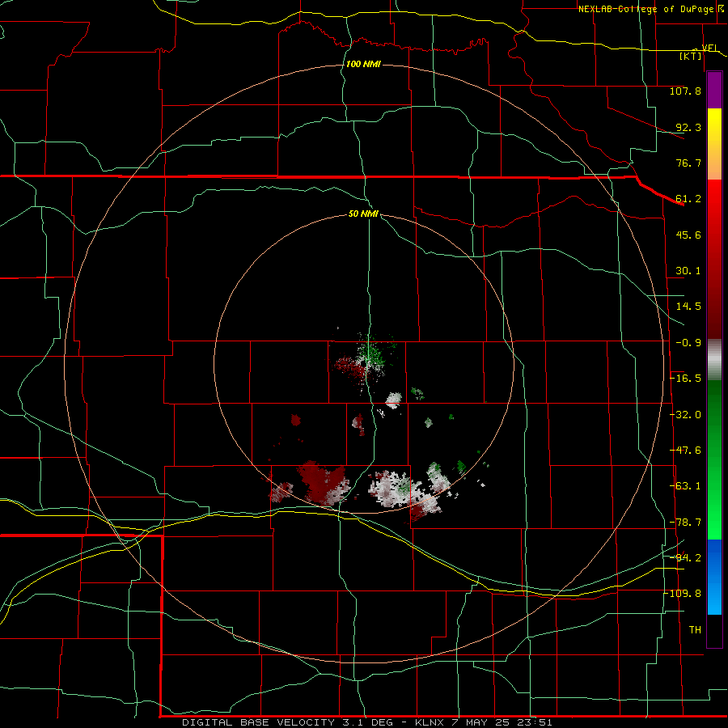Click the -63.1 velocity scale value
Screen dimensions: 728x728
click(x=685, y=486)
